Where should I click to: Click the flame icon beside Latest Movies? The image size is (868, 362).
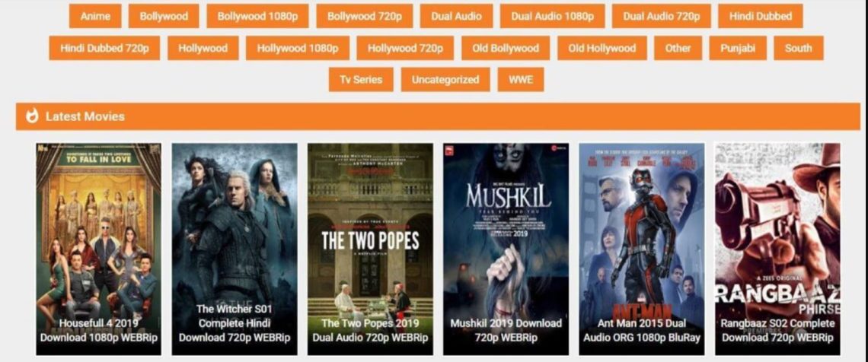(32, 116)
